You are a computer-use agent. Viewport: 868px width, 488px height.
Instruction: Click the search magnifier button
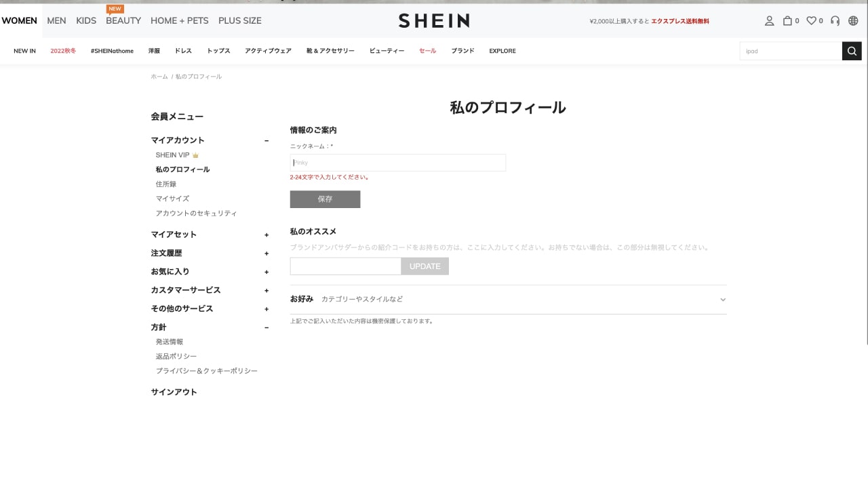[852, 51]
